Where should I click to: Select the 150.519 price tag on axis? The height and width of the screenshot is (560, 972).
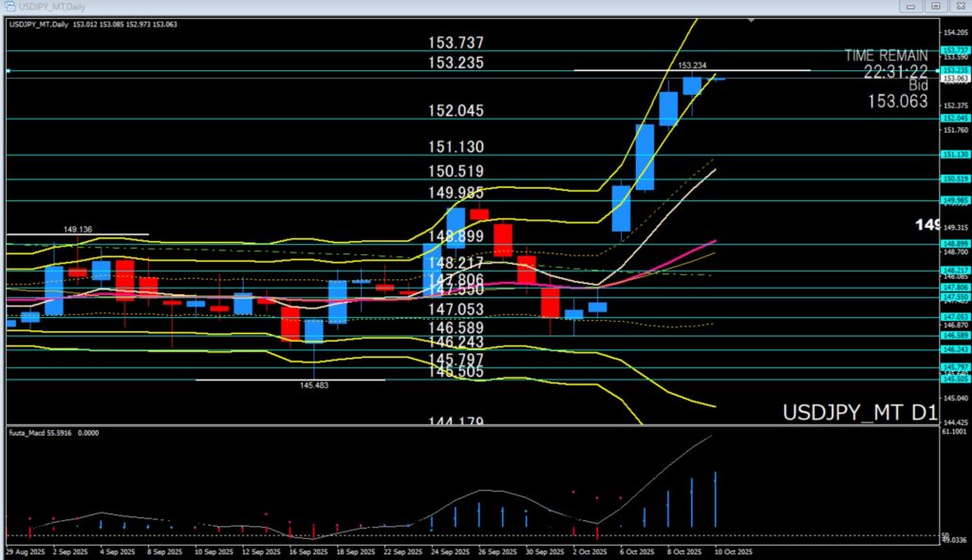point(953,178)
